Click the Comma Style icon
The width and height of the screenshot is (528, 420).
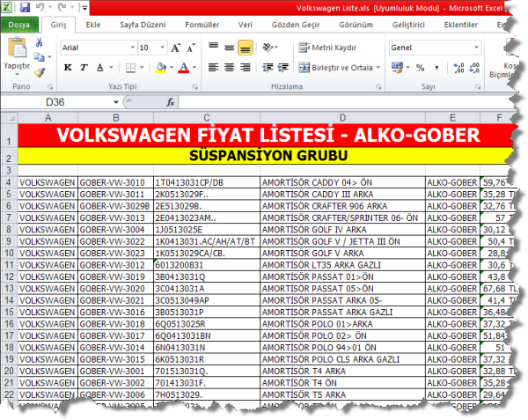point(436,68)
